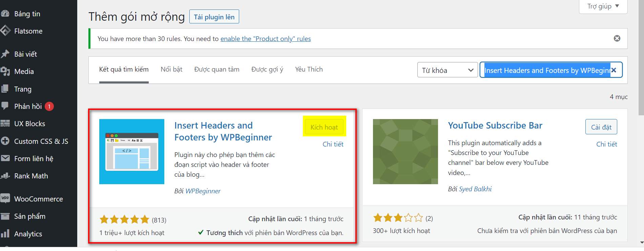Screen dimensions: 644x251
Task: Click the "1 triệu+ lượt kích hoạt" text
Action: click(132, 233)
